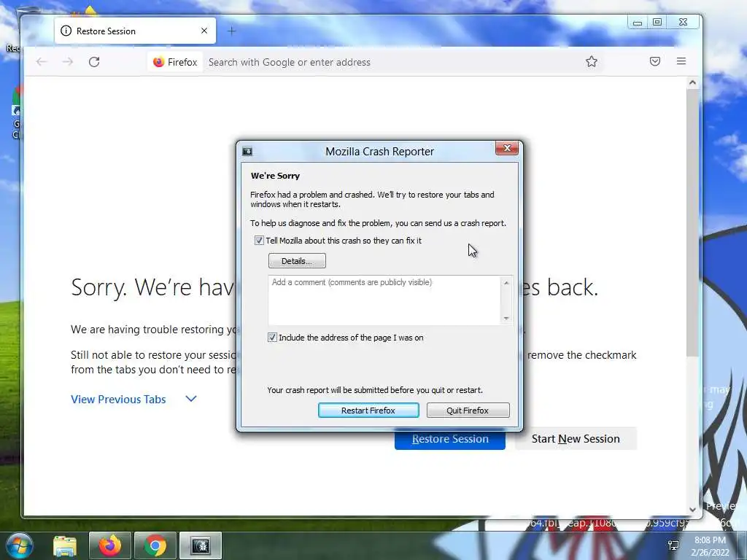Bookmark this page with the star icon
The image size is (747, 560).
[591, 61]
